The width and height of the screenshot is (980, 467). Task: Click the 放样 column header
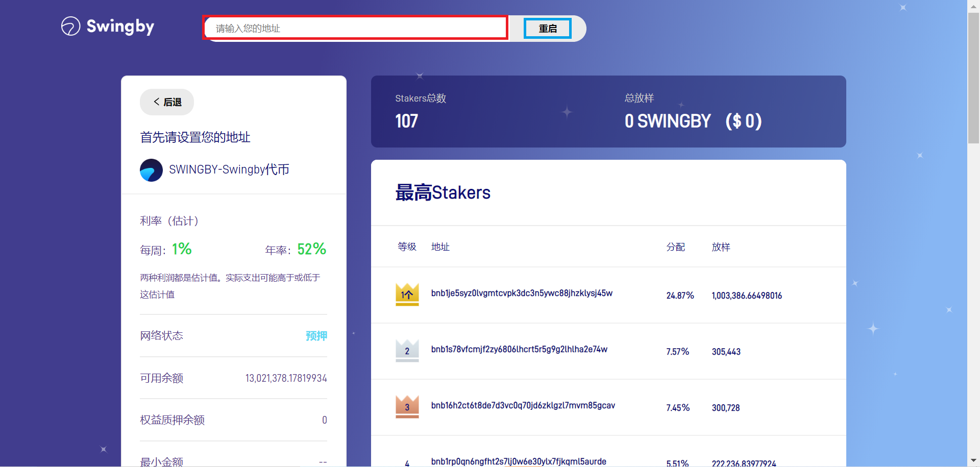pos(721,247)
